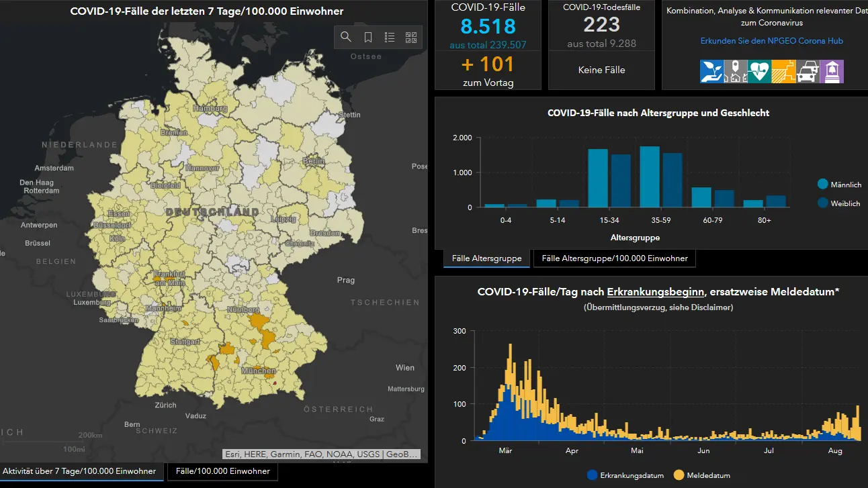Toggle the Weiblich legend series
868x488 pixels.
[838, 203]
